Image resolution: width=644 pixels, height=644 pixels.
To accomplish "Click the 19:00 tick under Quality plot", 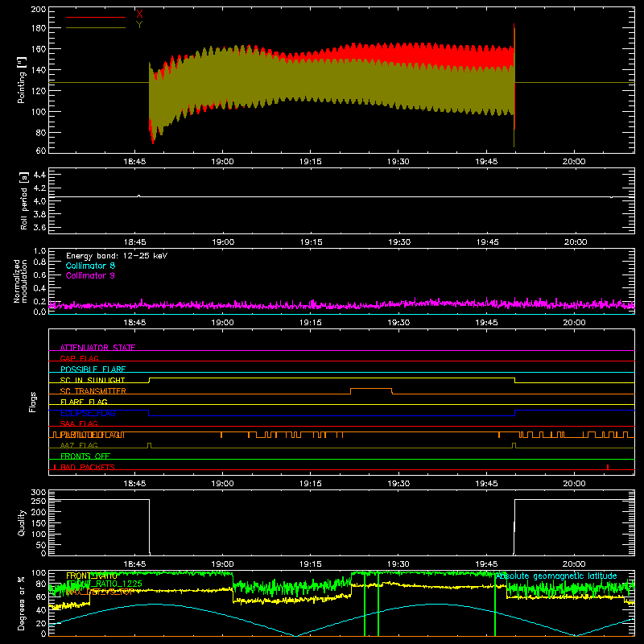I will click(x=222, y=564).
